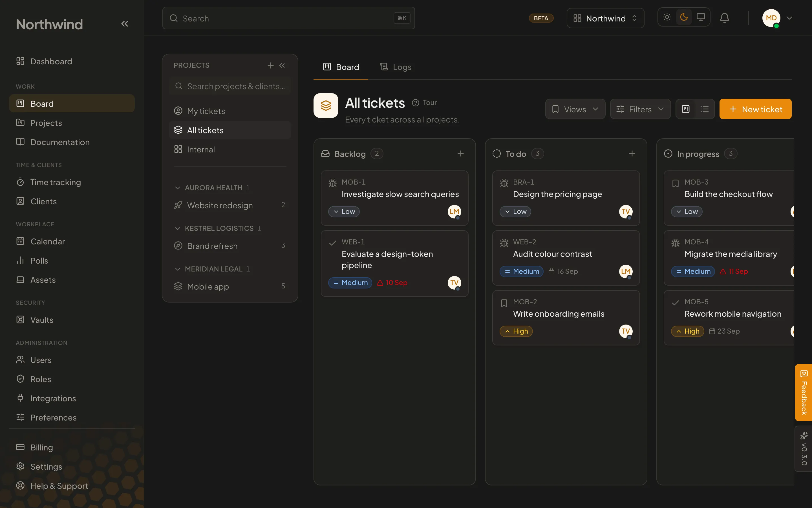Switch to list view

pyautogui.click(x=705, y=109)
